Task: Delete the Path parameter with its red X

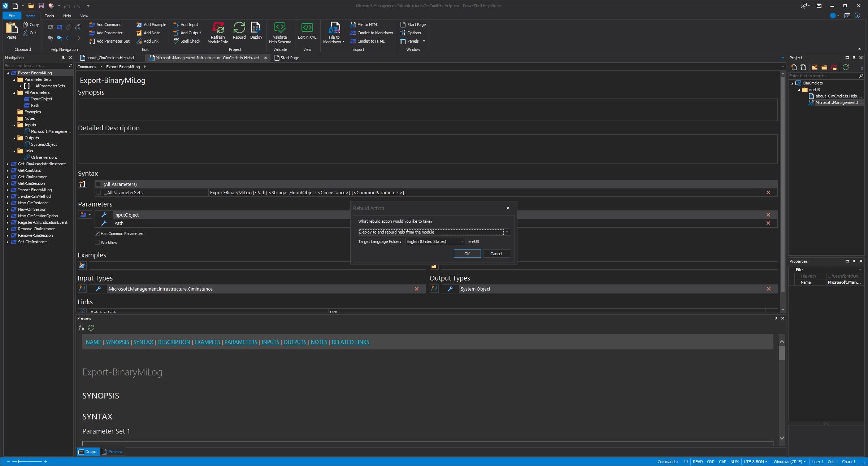Action: pyautogui.click(x=768, y=223)
